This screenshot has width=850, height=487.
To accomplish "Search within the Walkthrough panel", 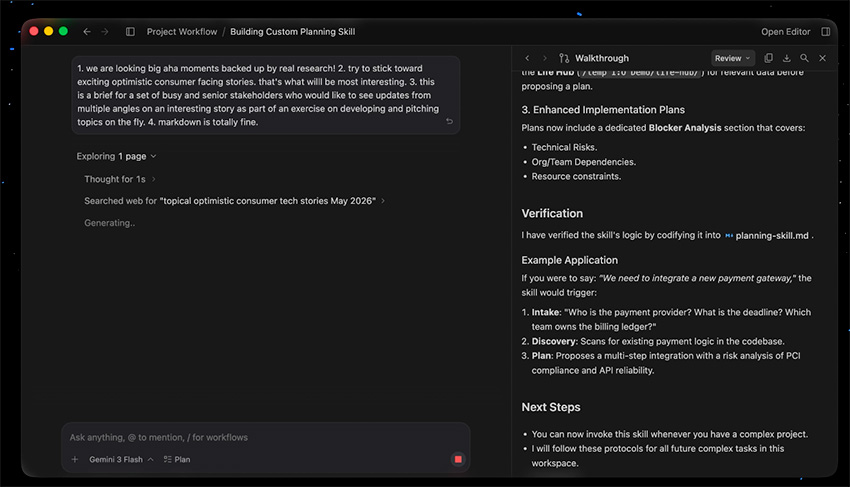I will pos(804,58).
